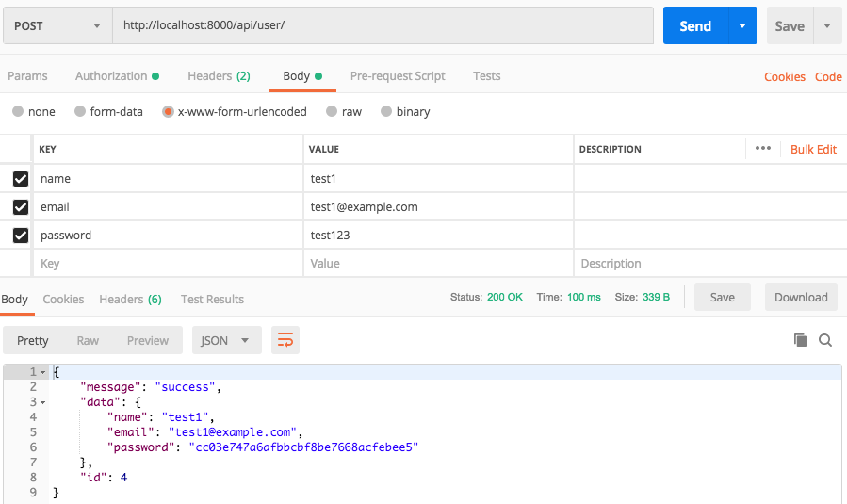Copy response body to clipboard icon

(801, 340)
